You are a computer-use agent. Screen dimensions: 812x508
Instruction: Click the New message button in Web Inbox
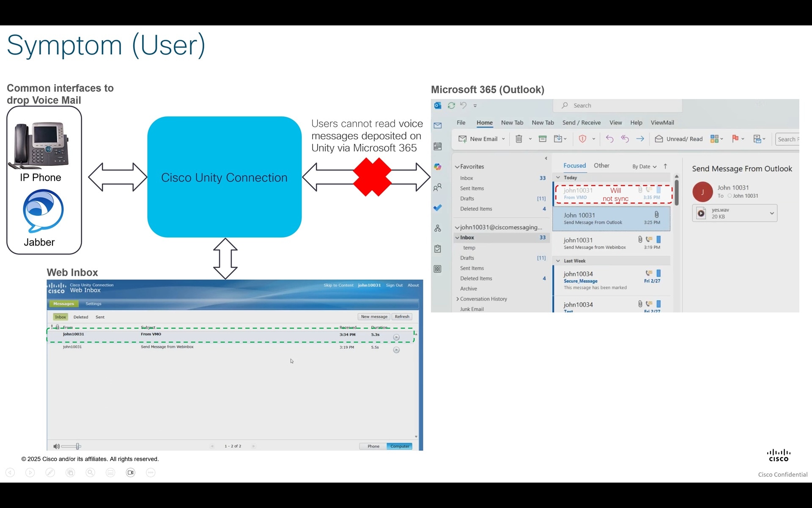(374, 317)
